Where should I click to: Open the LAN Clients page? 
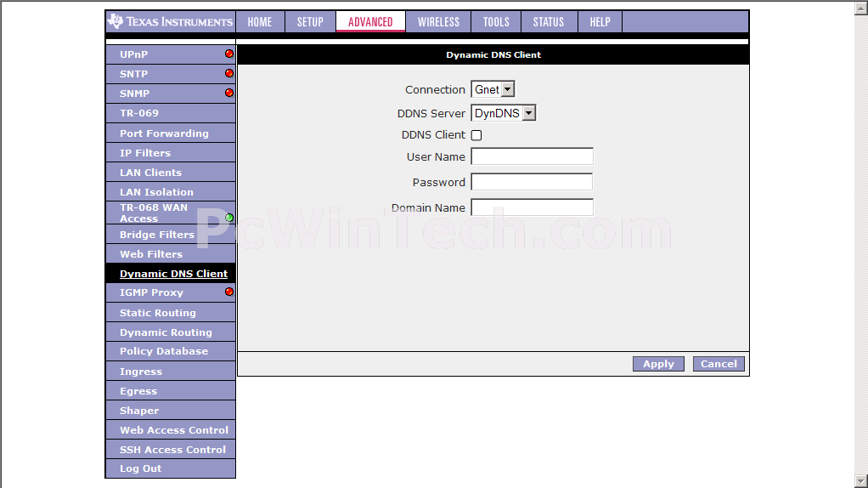[171, 173]
